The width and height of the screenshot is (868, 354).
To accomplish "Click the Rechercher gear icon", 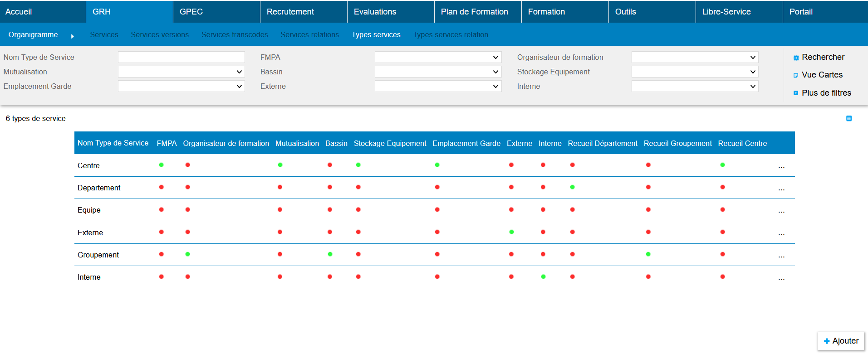I will click(796, 58).
